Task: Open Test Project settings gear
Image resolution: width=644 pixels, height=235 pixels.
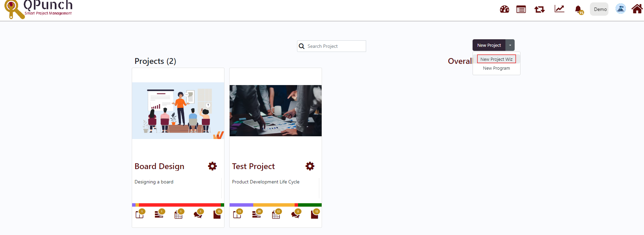Action: point(310,166)
